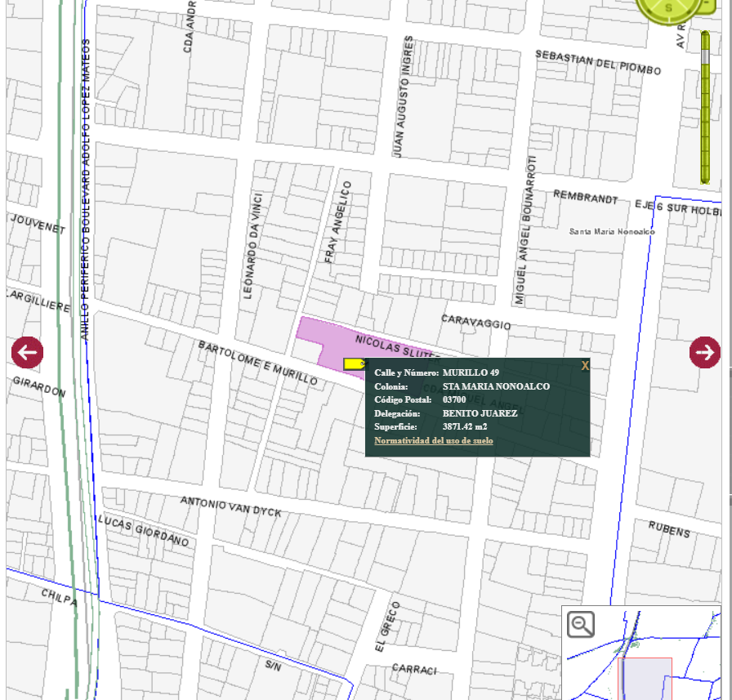
Task: Click the JUAN AUGUSTO INGRES street label
Action: (403, 96)
